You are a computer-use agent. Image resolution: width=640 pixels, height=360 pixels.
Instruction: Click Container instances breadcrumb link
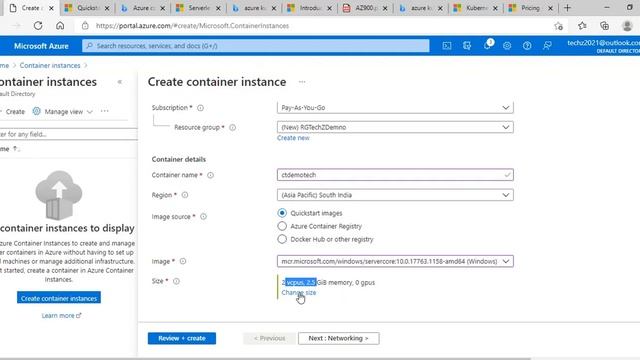pos(50,65)
